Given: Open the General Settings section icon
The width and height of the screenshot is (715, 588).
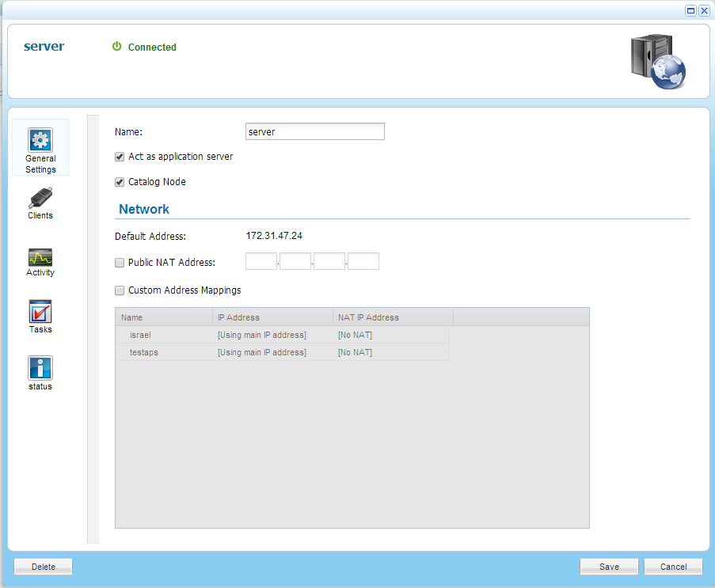Looking at the screenshot, I should 40,140.
